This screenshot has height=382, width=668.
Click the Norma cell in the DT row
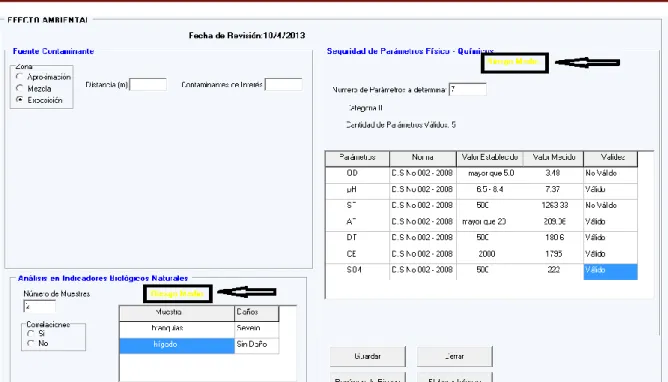click(x=423, y=238)
